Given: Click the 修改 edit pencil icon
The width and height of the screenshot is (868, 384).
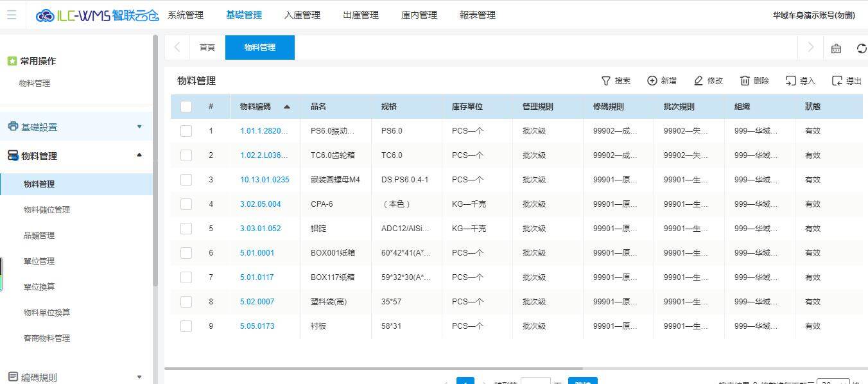Looking at the screenshot, I should (x=699, y=81).
